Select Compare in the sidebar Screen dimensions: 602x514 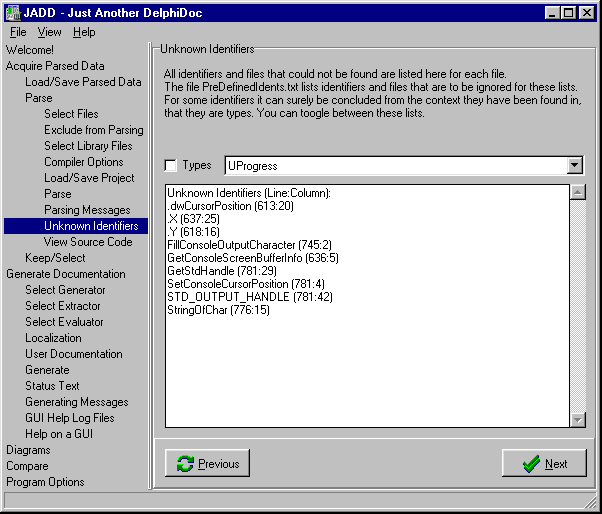click(27, 466)
